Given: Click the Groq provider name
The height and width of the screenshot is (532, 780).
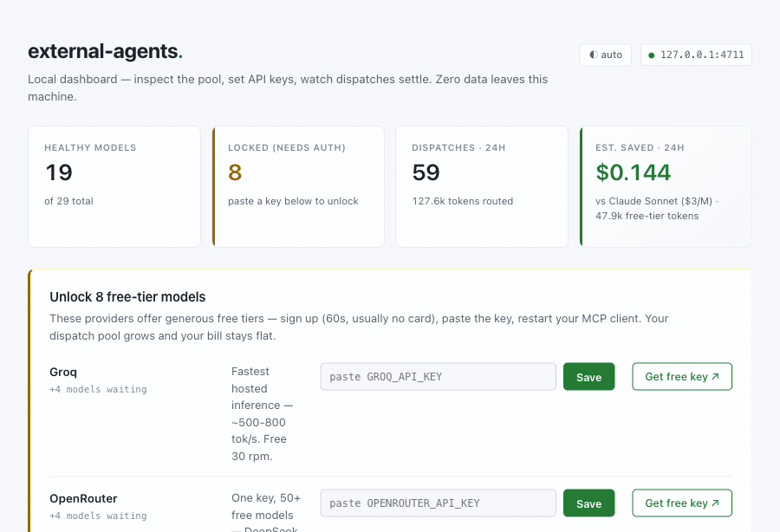Looking at the screenshot, I should coord(63,373).
